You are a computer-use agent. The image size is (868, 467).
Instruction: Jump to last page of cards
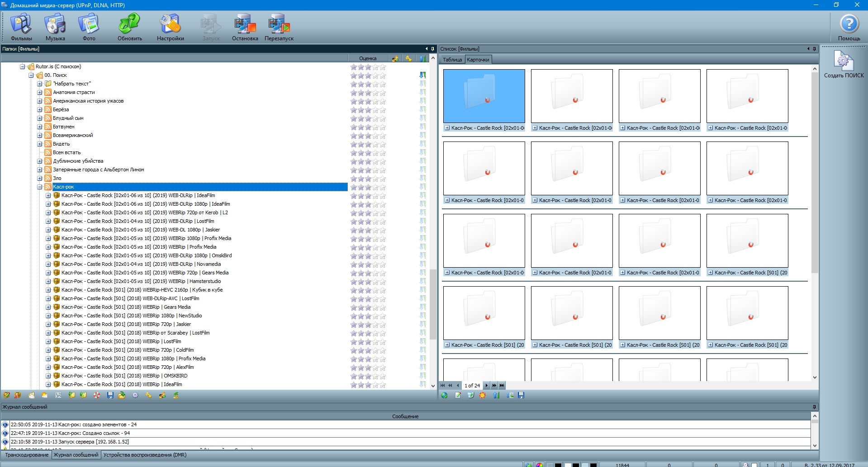tap(502, 386)
